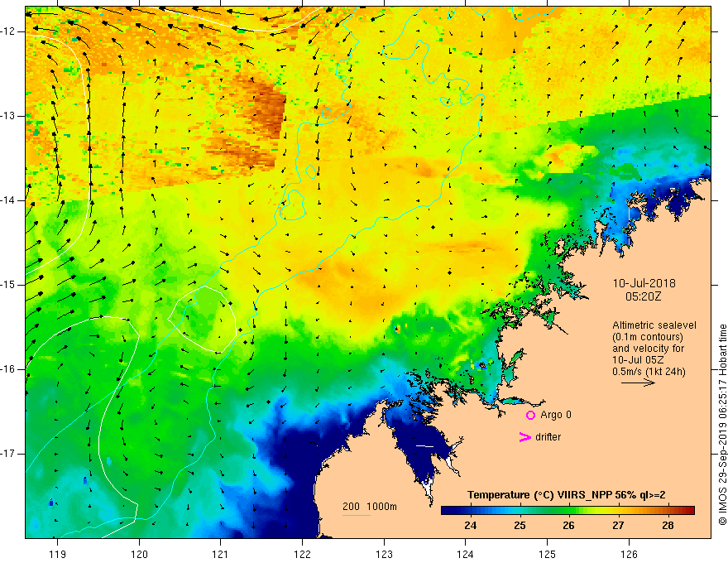Screen dimensions: 728x563
Task: Click the "and velocity for" text line
Action: pyautogui.click(x=648, y=349)
